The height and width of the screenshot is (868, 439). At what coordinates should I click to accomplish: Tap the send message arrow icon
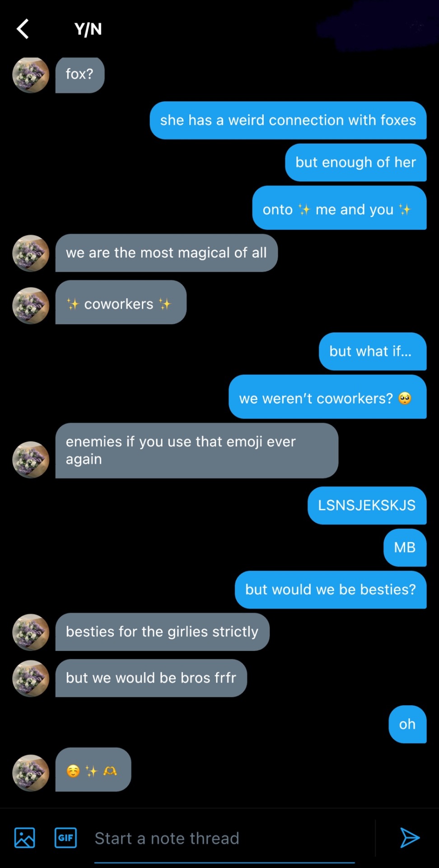[x=410, y=838]
